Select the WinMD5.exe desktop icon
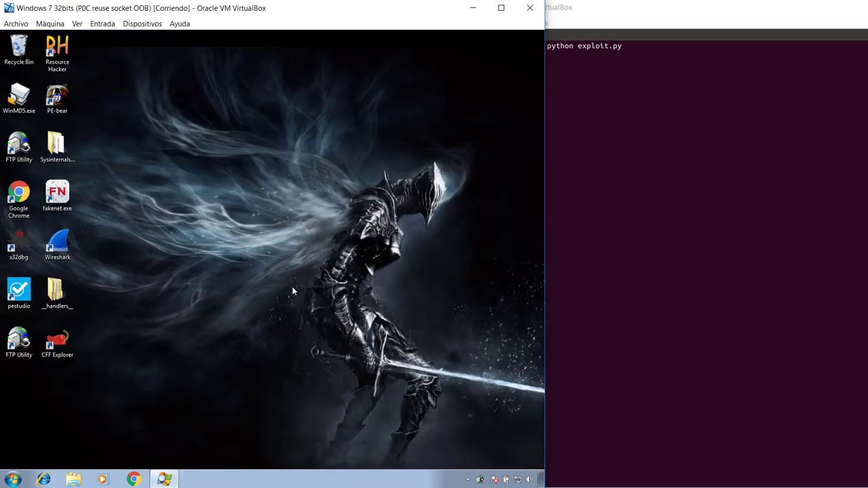 tap(19, 99)
